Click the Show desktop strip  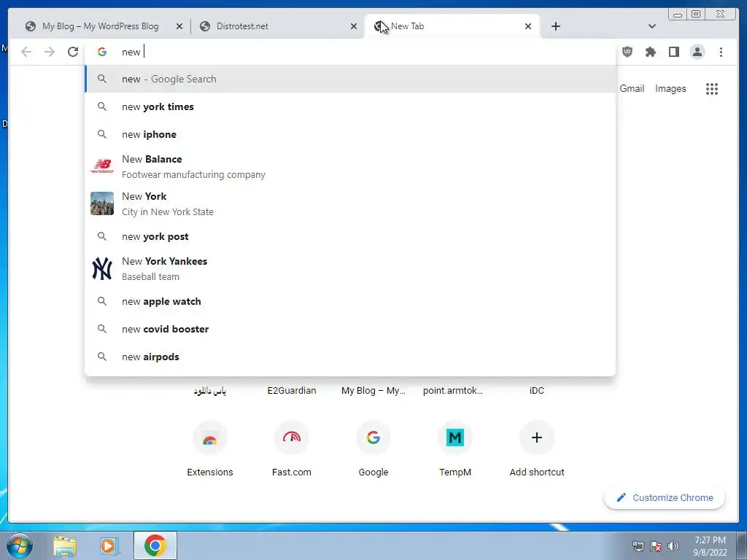tap(742, 545)
